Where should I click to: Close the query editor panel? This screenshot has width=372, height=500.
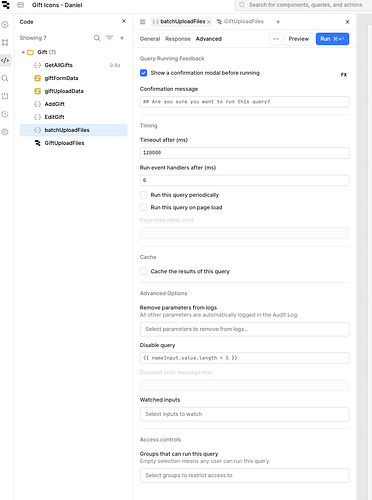[x=347, y=22]
